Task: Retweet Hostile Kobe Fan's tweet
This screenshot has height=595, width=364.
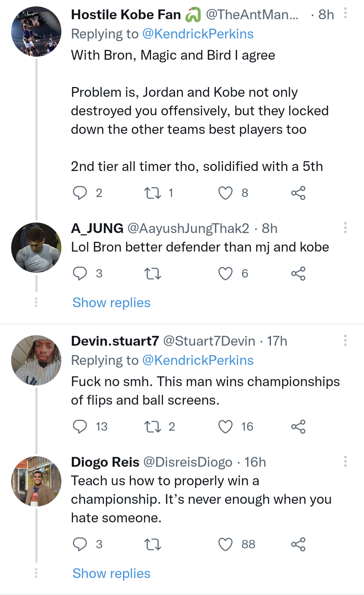Action: click(x=153, y=193)
